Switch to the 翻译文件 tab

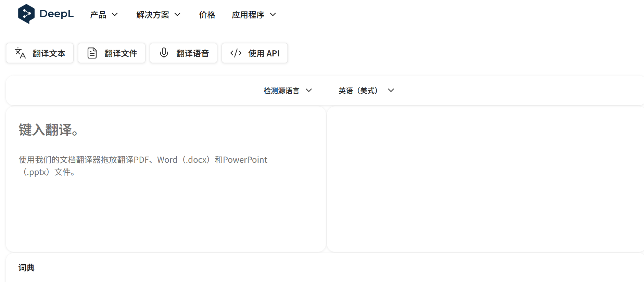coord(112,53)
